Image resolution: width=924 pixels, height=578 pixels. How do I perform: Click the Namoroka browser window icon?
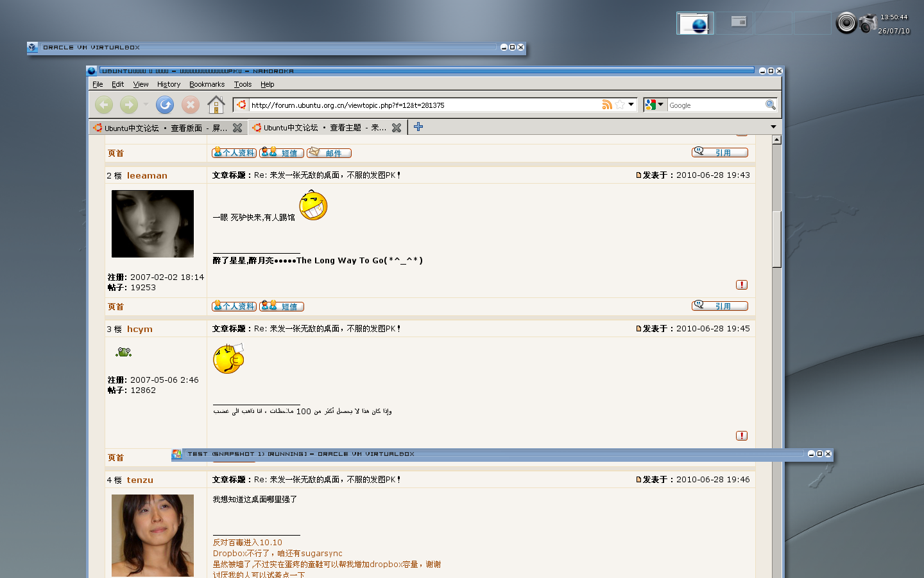coord(92,71)
